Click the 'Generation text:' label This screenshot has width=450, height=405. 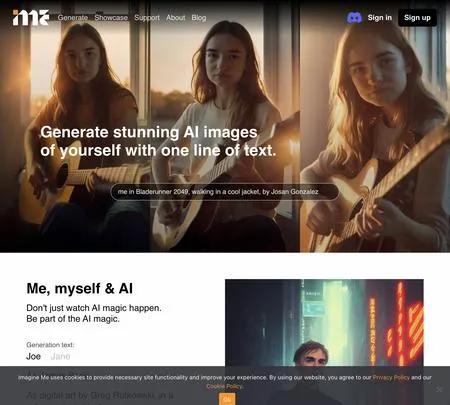pyautogui.click(x=50, y=345)
